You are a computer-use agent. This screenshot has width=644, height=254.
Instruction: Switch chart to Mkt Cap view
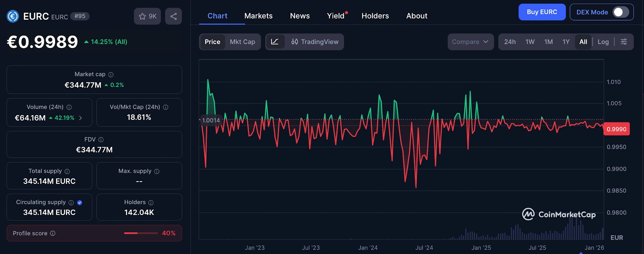242,42
